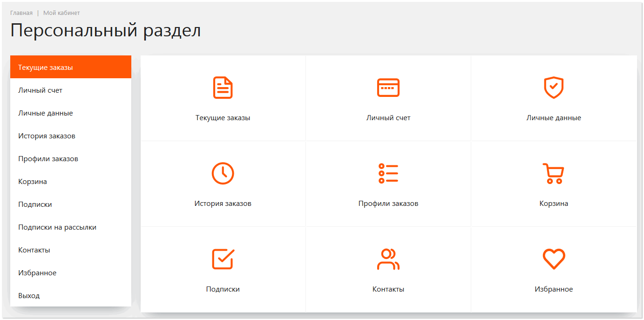
Task: Open История заказов in the sidebar
Action: click(71, 136)
